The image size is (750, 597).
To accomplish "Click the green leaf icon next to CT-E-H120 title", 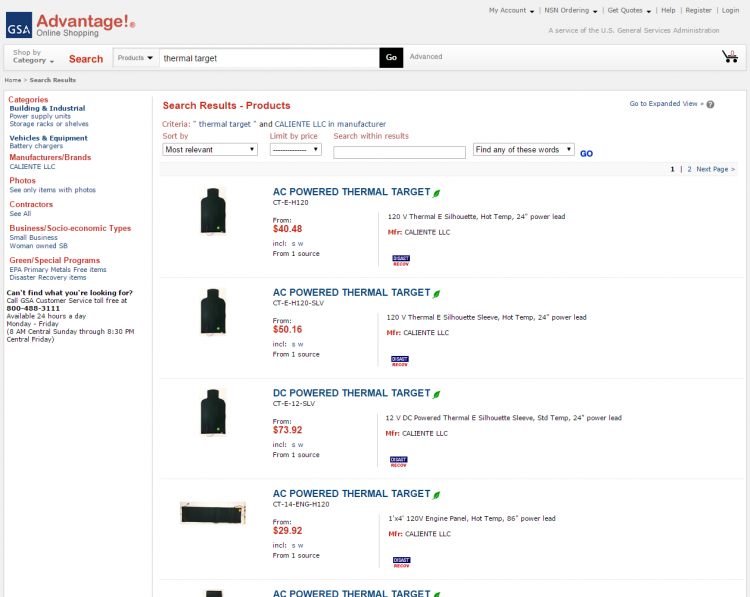I will pyautogui.click(x=436, y=193).
